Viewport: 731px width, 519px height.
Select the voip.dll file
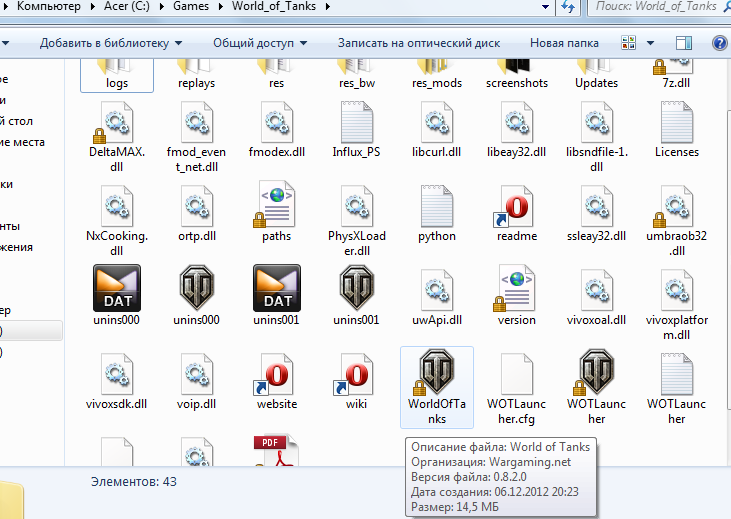197,382
